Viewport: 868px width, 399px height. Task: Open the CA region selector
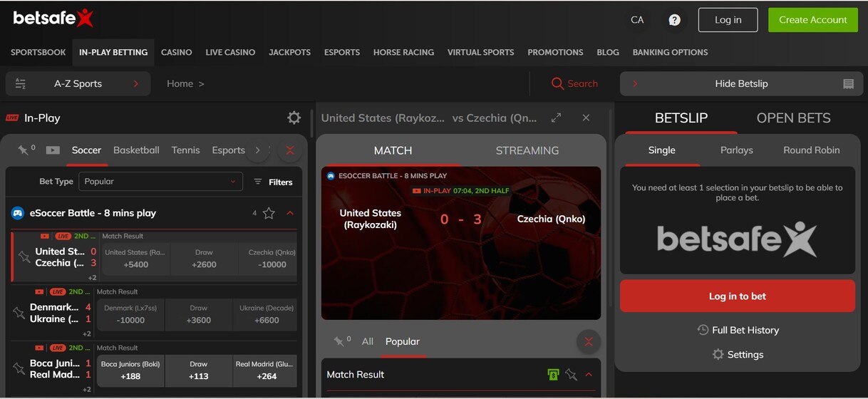637,20
